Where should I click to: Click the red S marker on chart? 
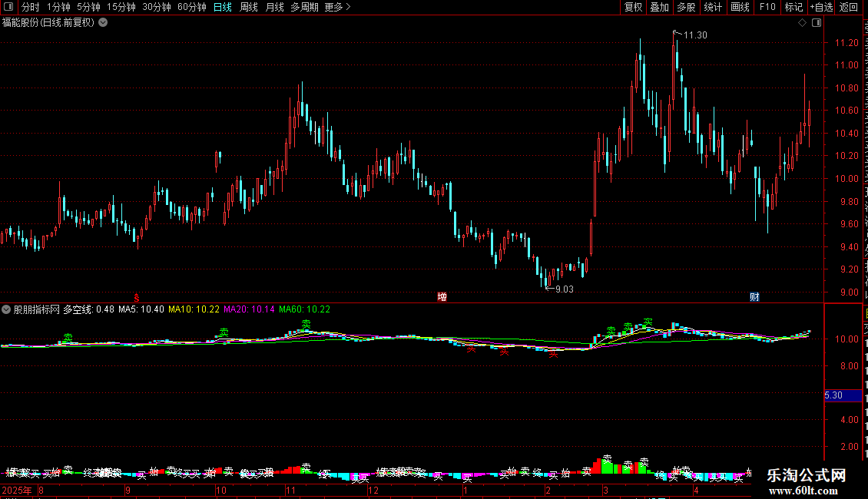click(x=136, y=298)
